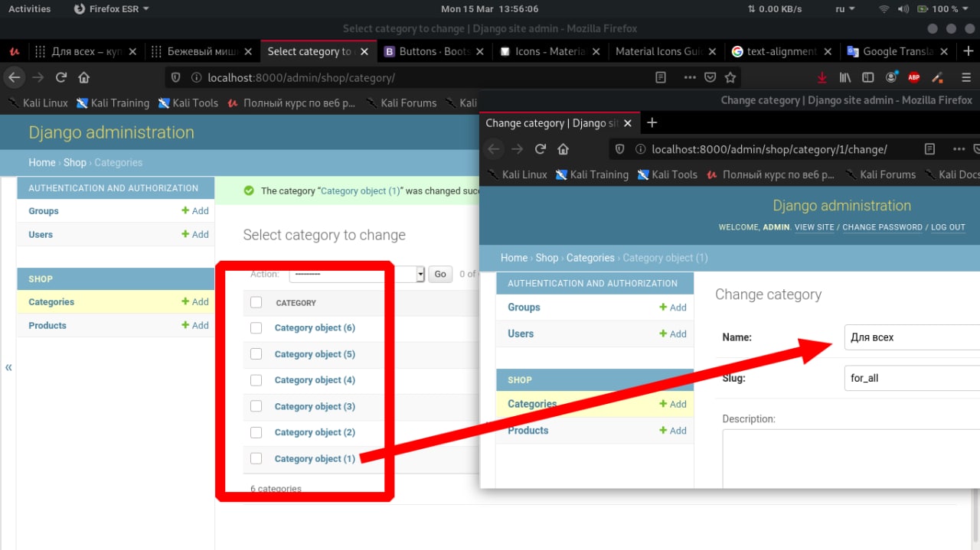
Task: Click Users link in Change category window sidebar
Action: click(521, 334)
